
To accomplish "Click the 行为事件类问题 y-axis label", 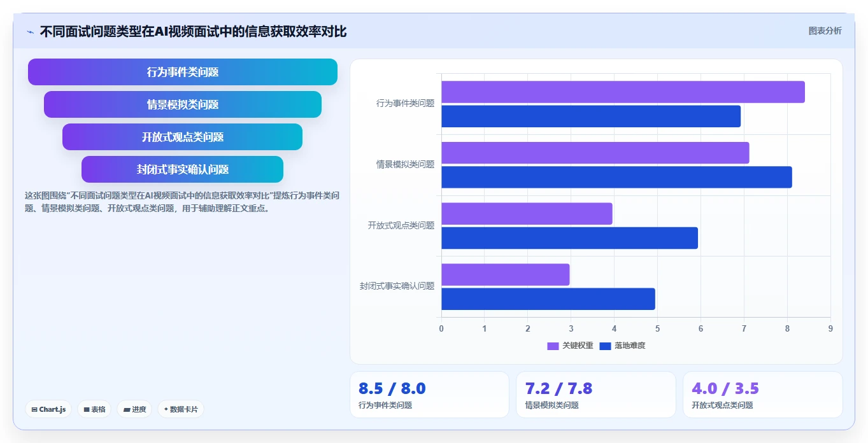I will (x=405, y=103).
